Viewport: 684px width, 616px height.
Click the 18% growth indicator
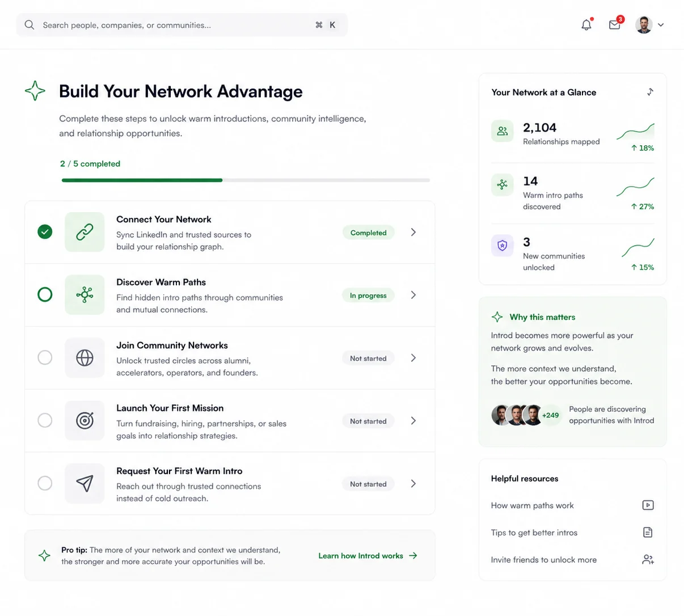[x=643, y=148]
